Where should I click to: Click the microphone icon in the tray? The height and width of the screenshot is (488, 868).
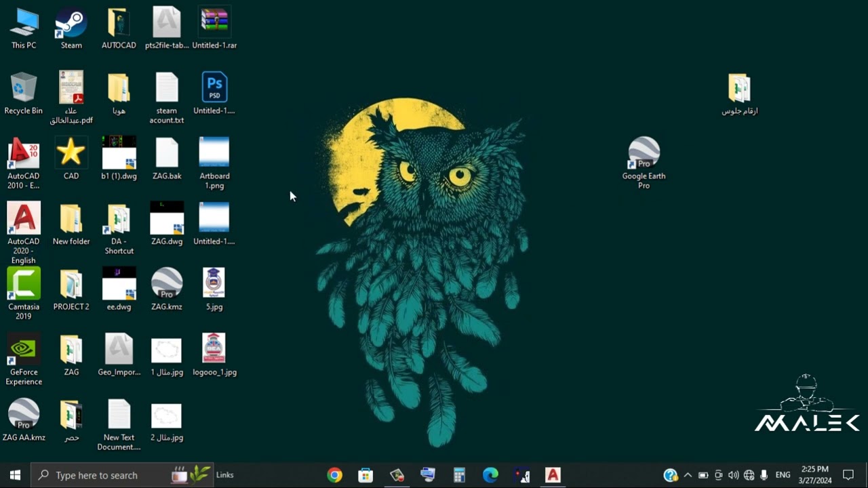pyautogui.click(x=764, y=475)
